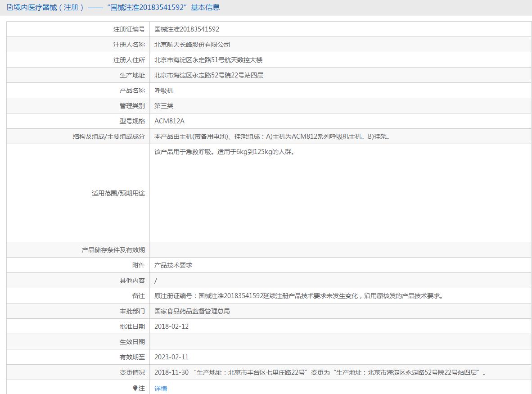The width and height of the screenshot is (532, 394).
Task: Click the 附件 row label
Action: 139,265
